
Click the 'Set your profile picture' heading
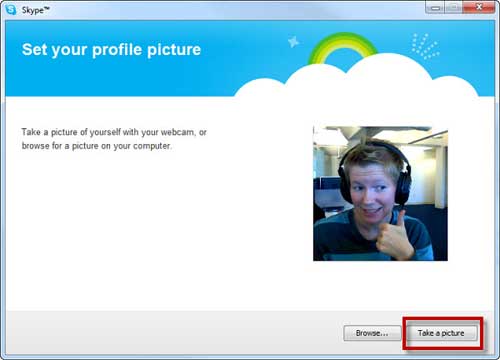coord(111,50)
